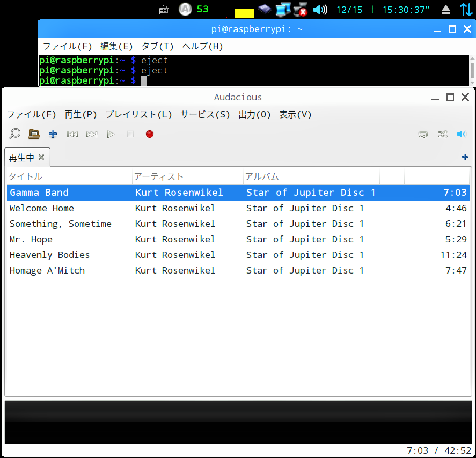Image resolution: width=476 pixels, height=458 pixels.
Task: Click the 4:46 duration of Welcome Home
Action: click(x=456, y=209)
